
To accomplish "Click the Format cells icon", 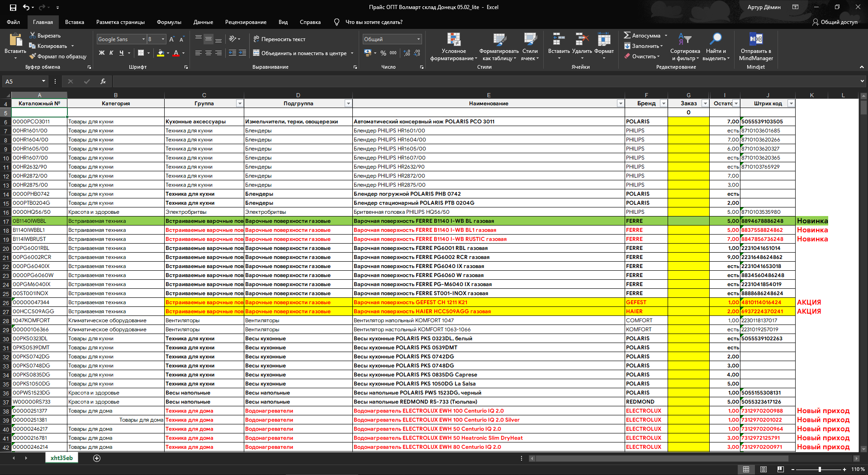I will pyautogui.click(x=604, y=39).
